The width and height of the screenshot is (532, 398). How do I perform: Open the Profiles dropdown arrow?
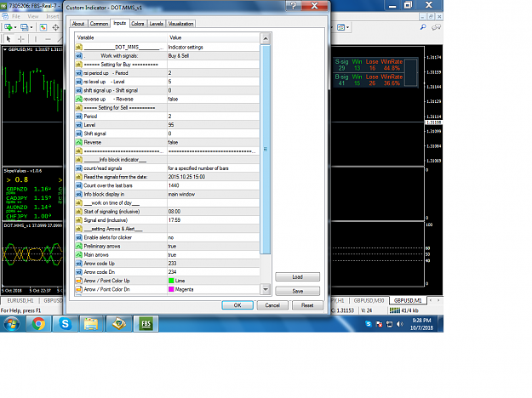point(31,27)
